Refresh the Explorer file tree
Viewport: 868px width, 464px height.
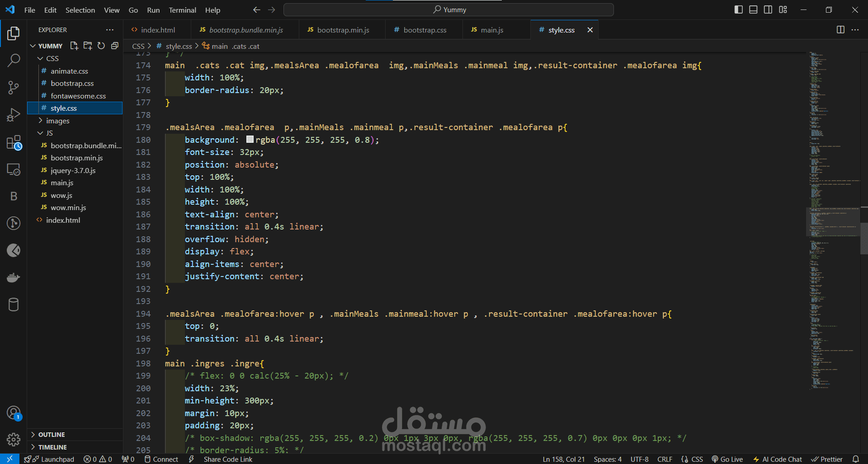[101, 46]
